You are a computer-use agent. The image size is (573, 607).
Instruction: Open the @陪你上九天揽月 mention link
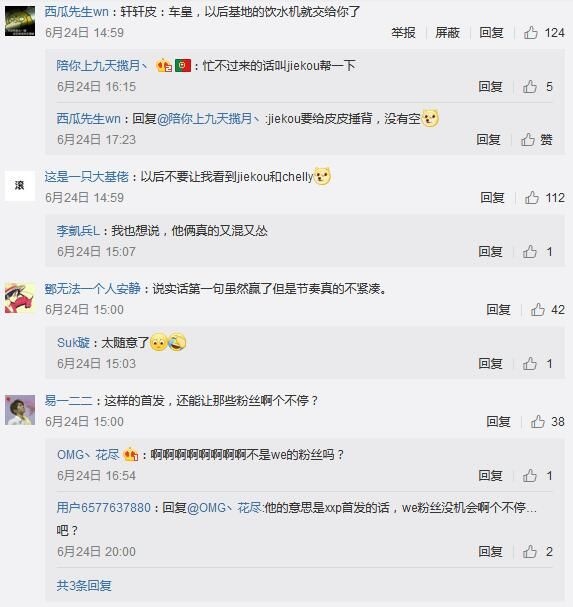[208, 119]
